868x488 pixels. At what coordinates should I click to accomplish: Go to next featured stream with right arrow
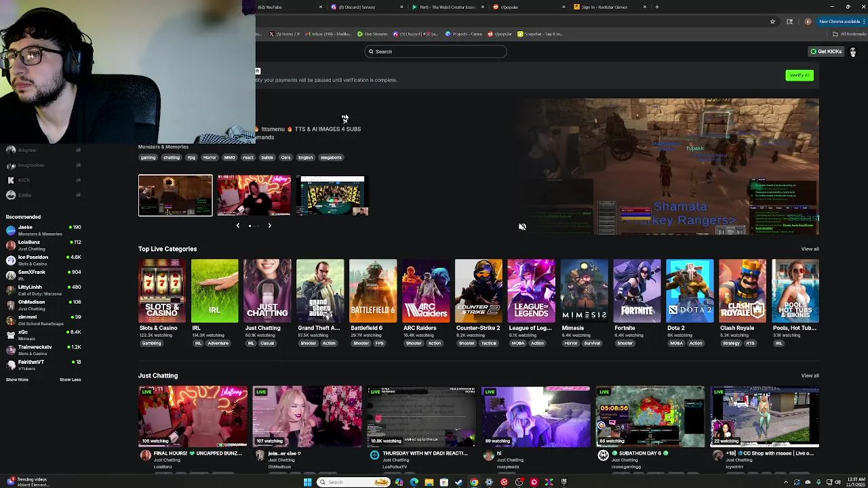click(x=269, y=226)
